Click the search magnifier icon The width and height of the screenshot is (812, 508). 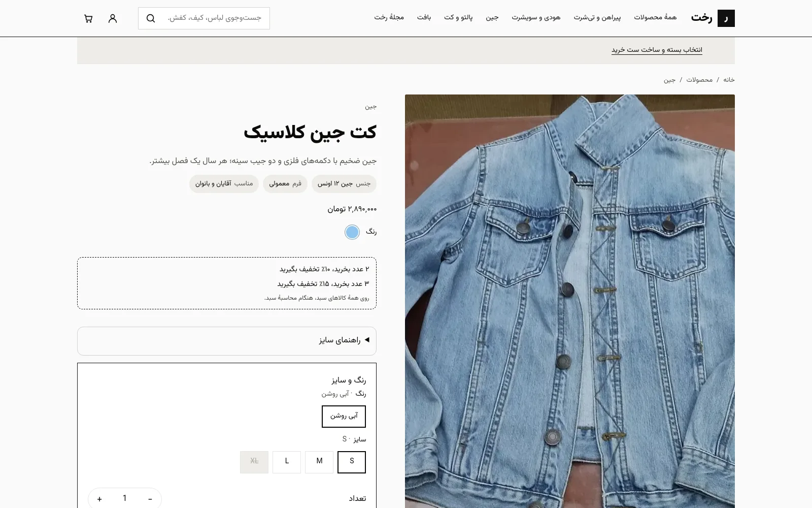tap(151, 18)
